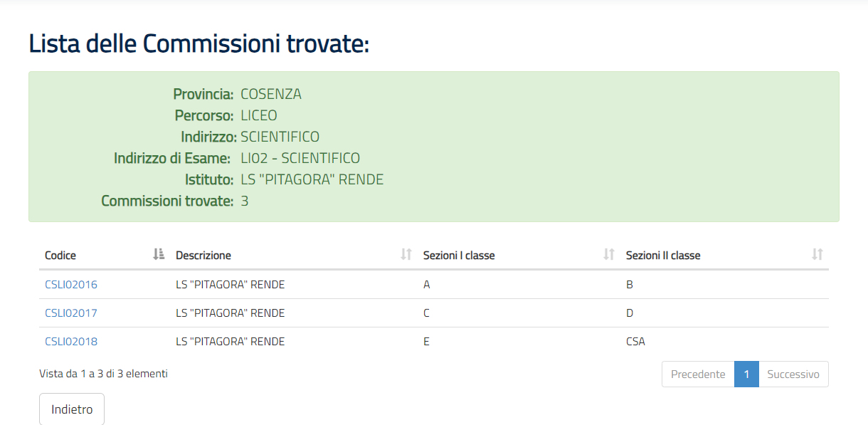
Task: Sort table by Descrizione header text
Action: [x=203, y=256]
